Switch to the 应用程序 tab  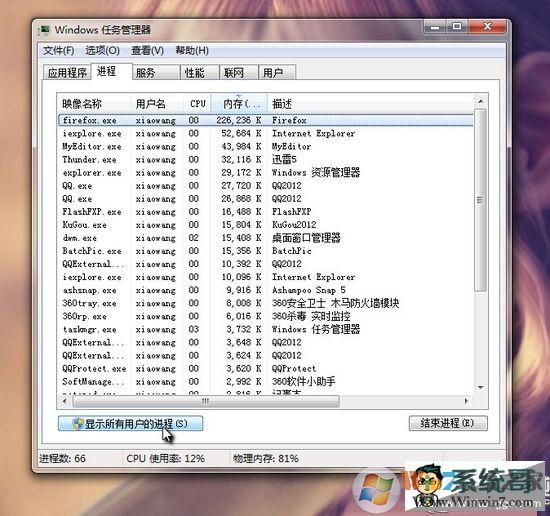[67, 73]
